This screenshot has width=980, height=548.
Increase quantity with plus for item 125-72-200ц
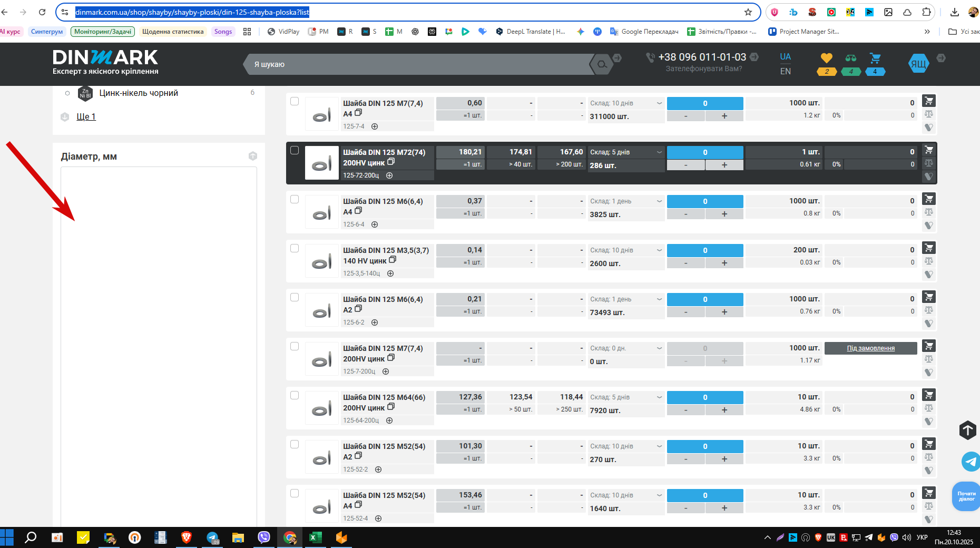pyautogui.click(x=724, y=165)
